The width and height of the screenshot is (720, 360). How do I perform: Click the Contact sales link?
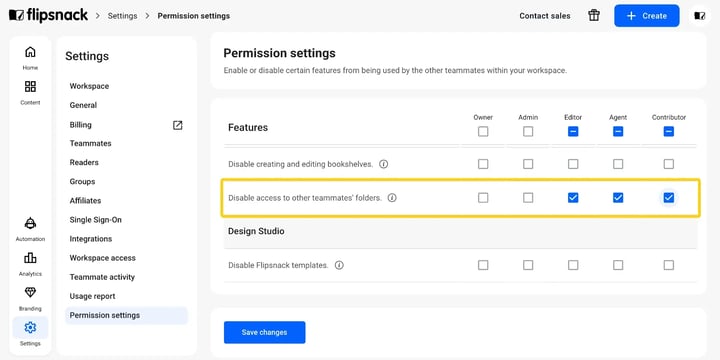pyautogui.click(x=545, y=16)
